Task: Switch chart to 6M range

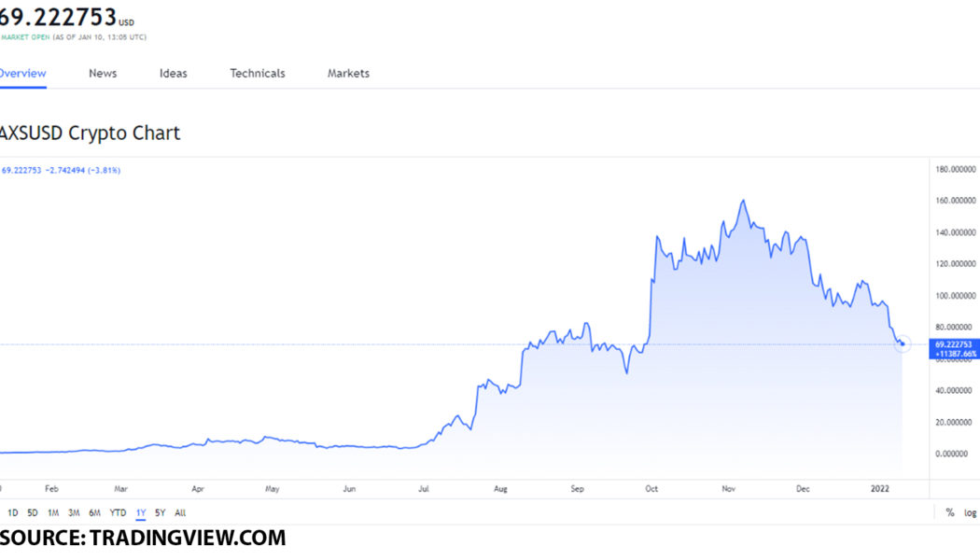Action: point(95,512)
